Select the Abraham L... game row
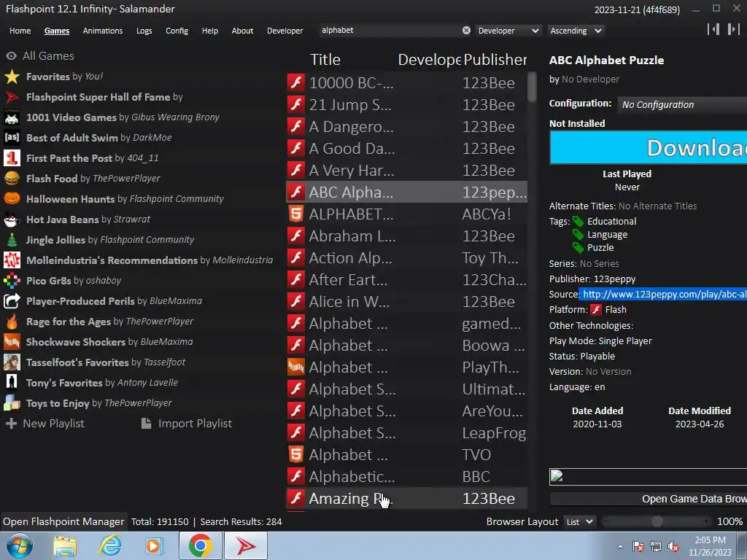747x560 pixels. (x=406, y=236)
